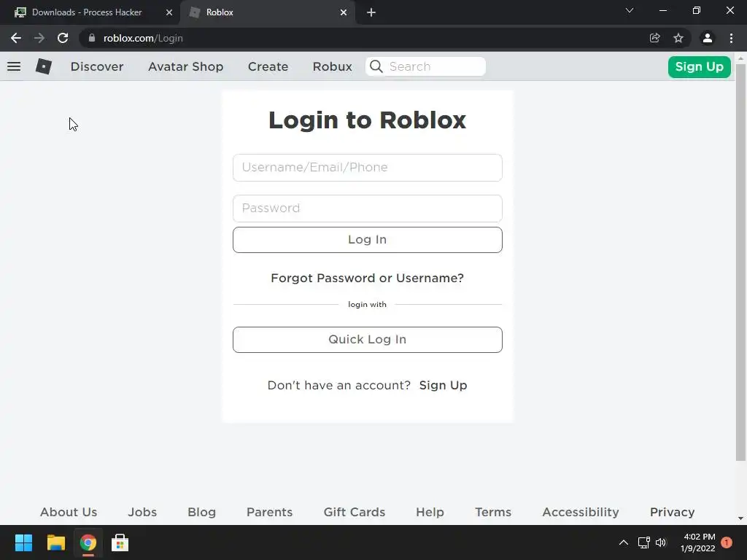Open the Gift Cards footer link
Image resolution: width=747 pixels, height=560 pixels.
(x=355, y=512)
